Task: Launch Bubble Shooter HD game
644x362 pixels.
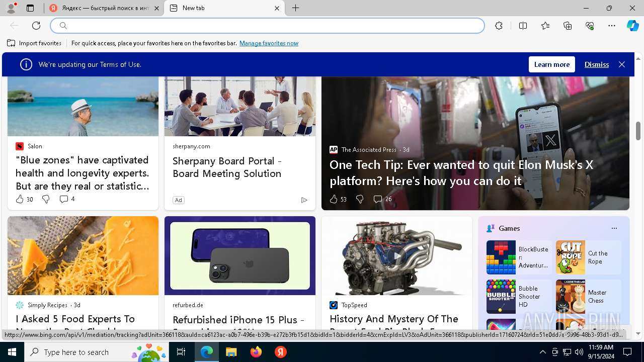Action: 519,297
